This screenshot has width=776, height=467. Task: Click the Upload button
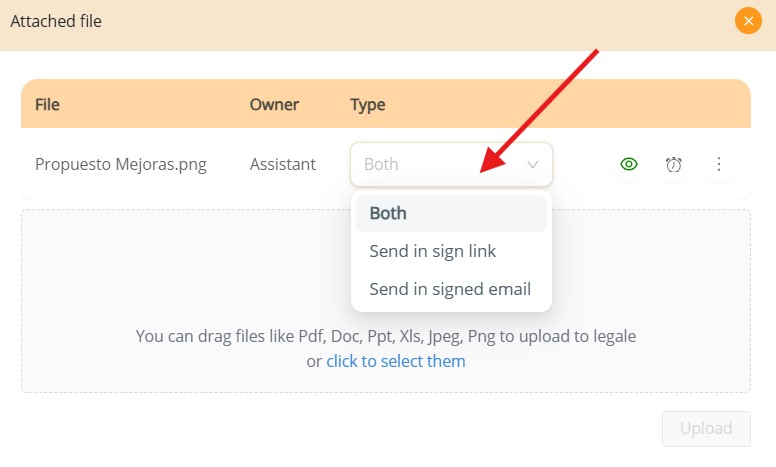click(706, 428)
